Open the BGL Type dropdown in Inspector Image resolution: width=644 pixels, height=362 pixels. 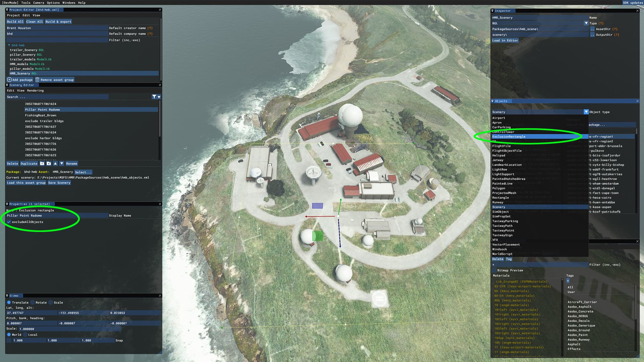[x=586, y=23]
